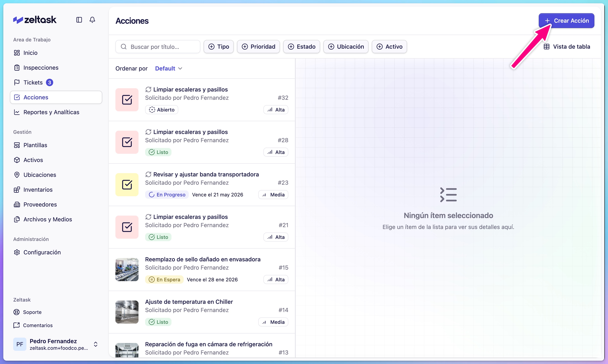Image resolution: width=608 pixels, height=364 pixels.
Task: Select the Activos section icon
Action: (x=17, y=160)
